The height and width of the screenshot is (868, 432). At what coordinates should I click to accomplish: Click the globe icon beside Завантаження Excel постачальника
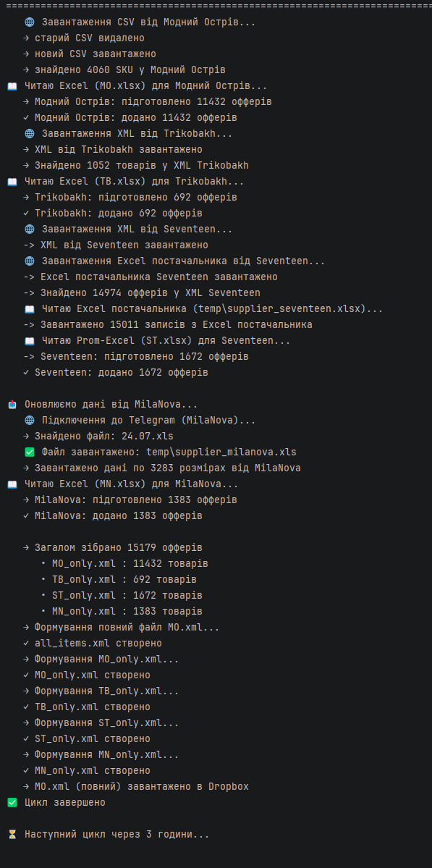pos(30,261)
